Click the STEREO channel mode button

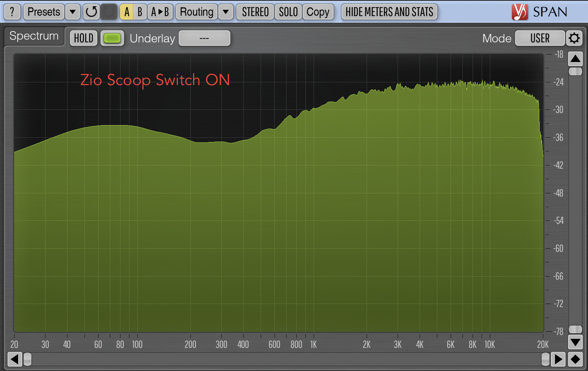[255, 12]
